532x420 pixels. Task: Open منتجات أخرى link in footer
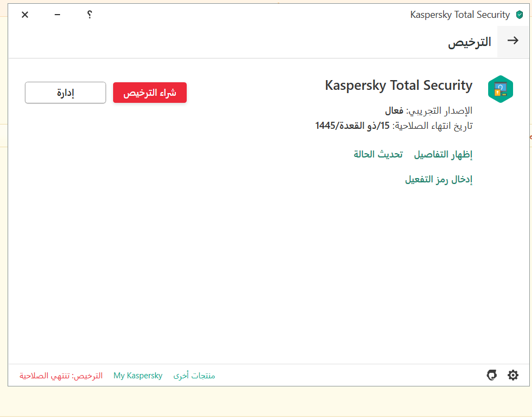pyautogui.click(x=194, y=376)
